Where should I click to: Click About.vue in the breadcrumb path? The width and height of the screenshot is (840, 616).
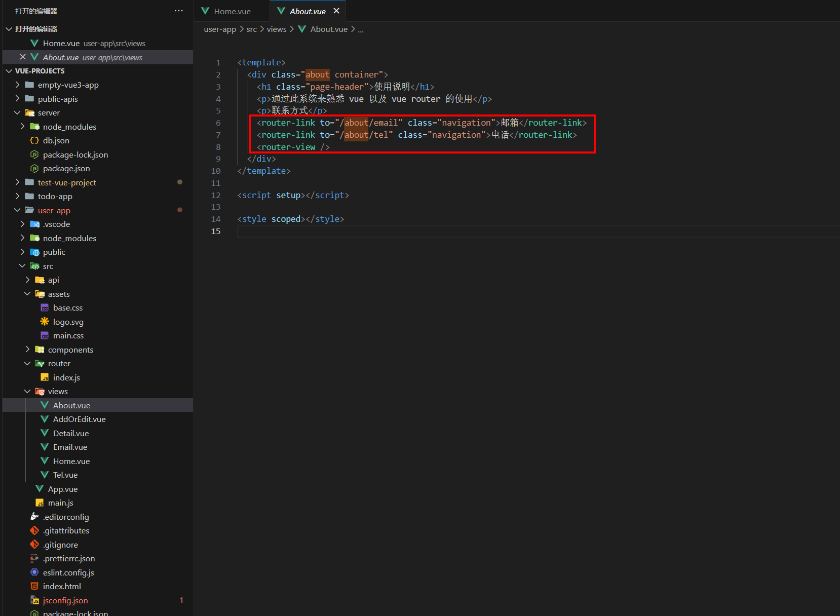(329, 29)
